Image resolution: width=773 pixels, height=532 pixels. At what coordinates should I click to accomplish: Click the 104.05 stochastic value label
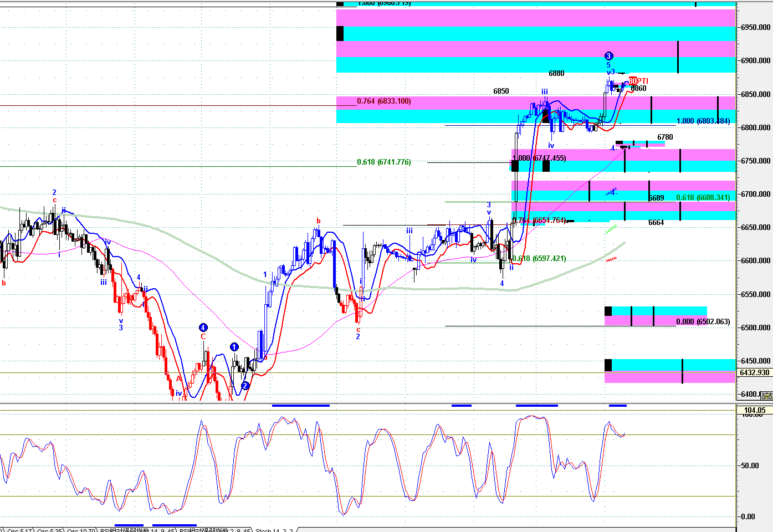tap(755, 411)
